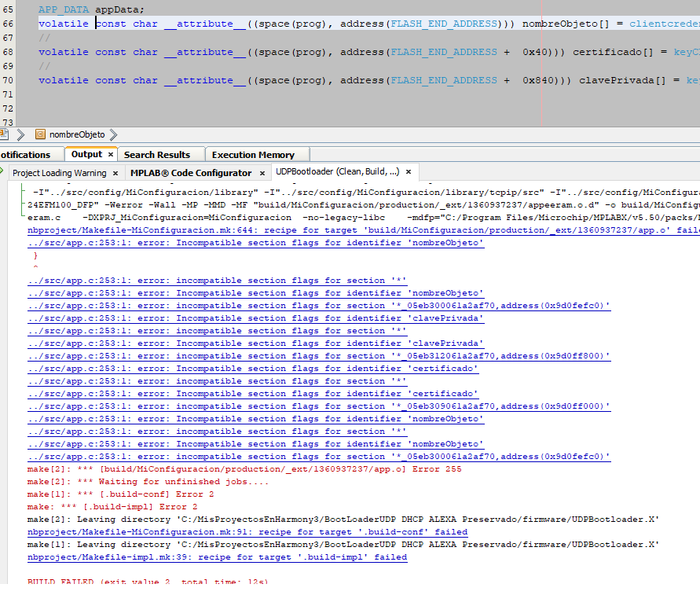Expand breadcrumb arrow after nombreObjeto

coord(113,134)
